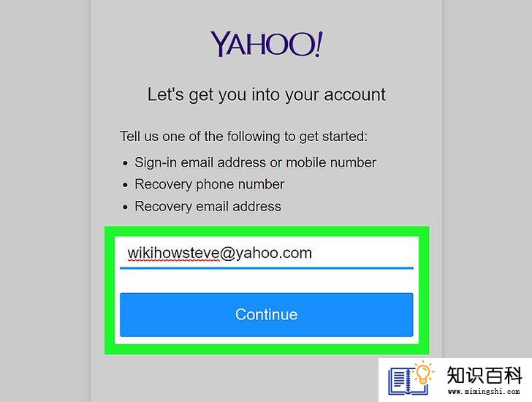The width and height of the screenshot is (532, 402).
Task: Click the wikihowsteve misspelled word in field
Action: [173, 253]
